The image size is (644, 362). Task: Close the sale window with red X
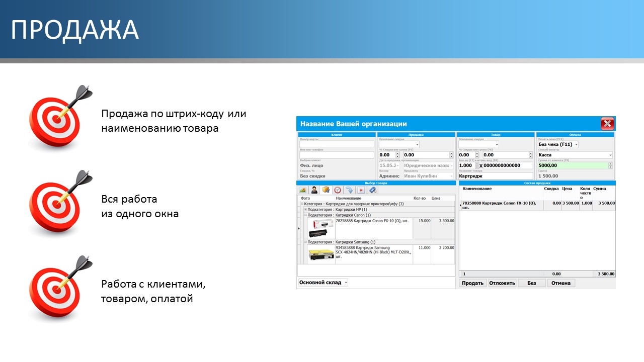tap(607, 124)
